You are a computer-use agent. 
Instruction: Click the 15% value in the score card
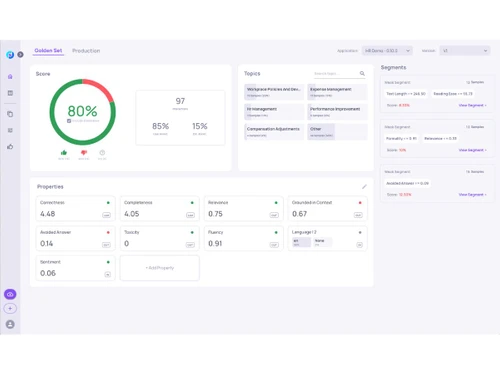[200, 126]
